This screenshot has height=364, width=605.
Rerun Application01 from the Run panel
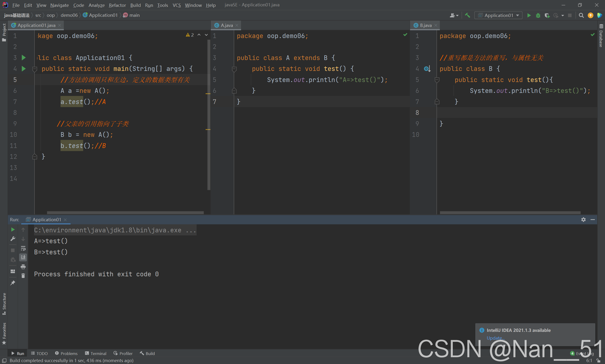(x=13, y=230)
